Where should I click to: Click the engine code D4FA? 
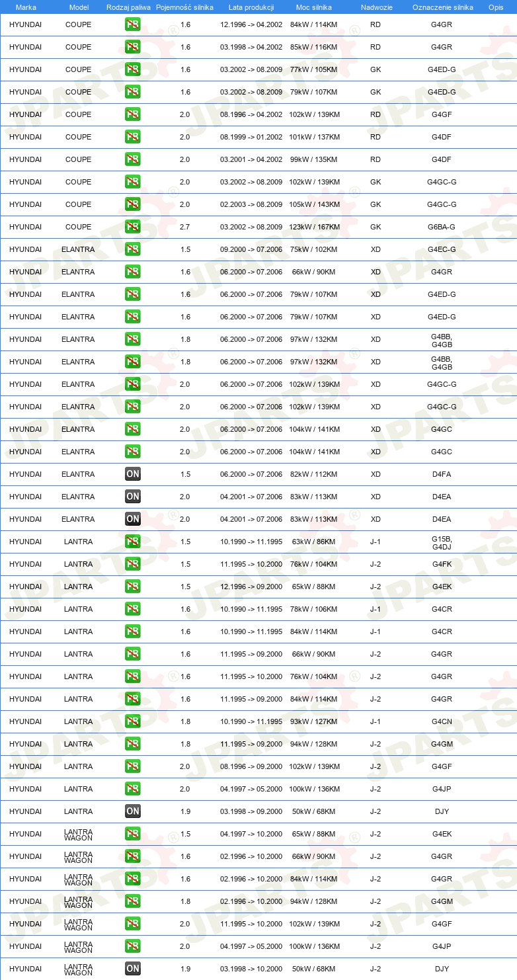(x=442, y=474)
